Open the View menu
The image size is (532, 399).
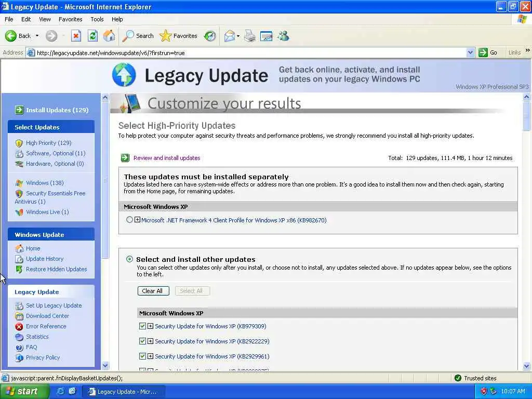[45, 19]
